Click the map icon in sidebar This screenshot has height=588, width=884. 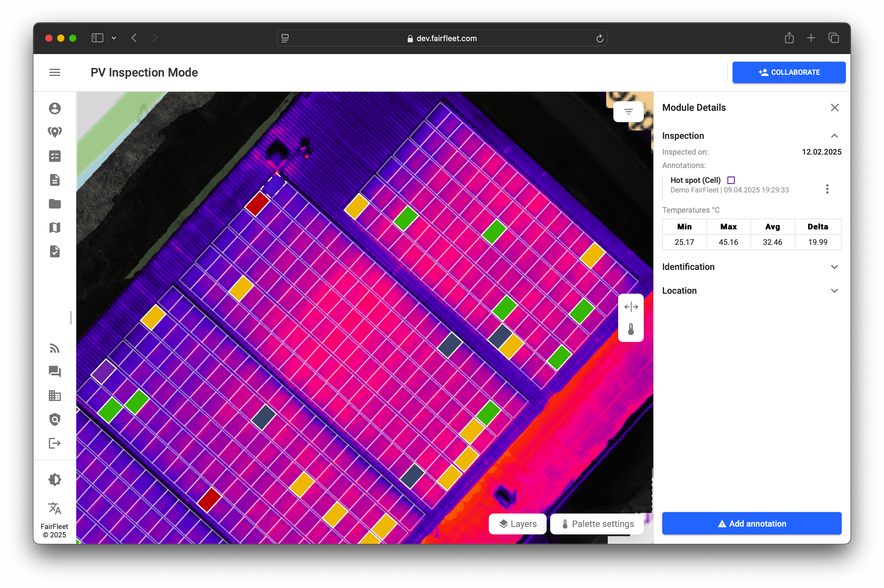click(x=55, y=228)
